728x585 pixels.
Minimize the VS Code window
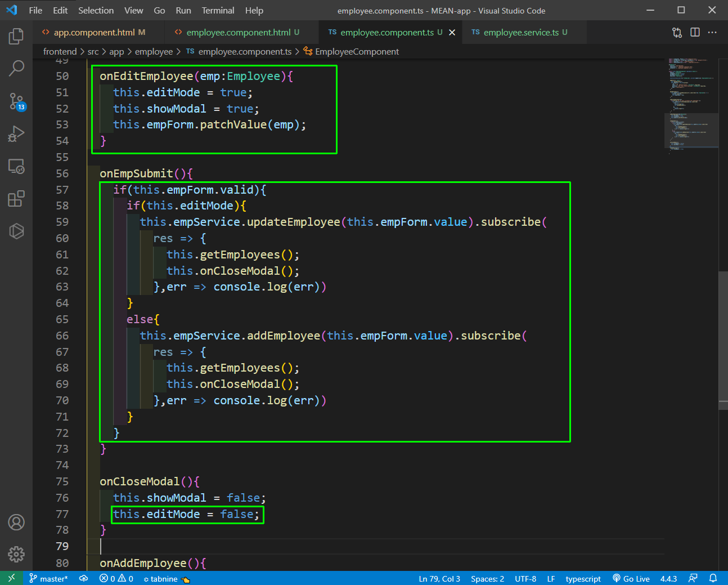click(x=650, y=10)
